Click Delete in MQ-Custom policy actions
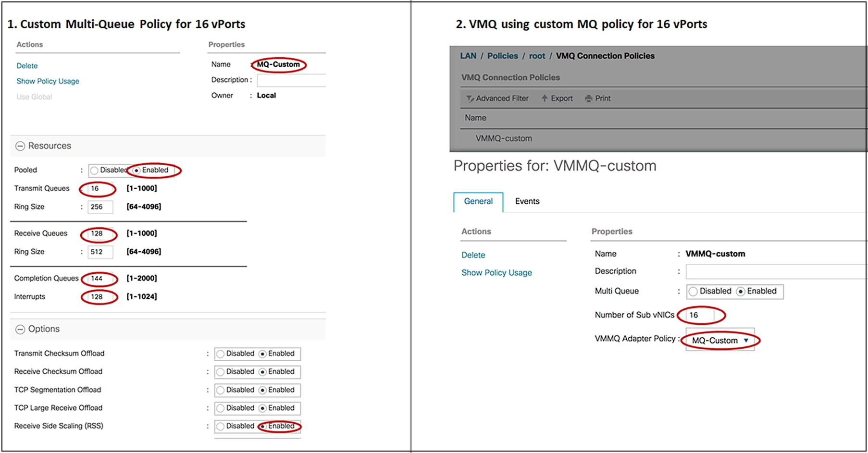Screen dimensions: 868x453 point(27,66)
